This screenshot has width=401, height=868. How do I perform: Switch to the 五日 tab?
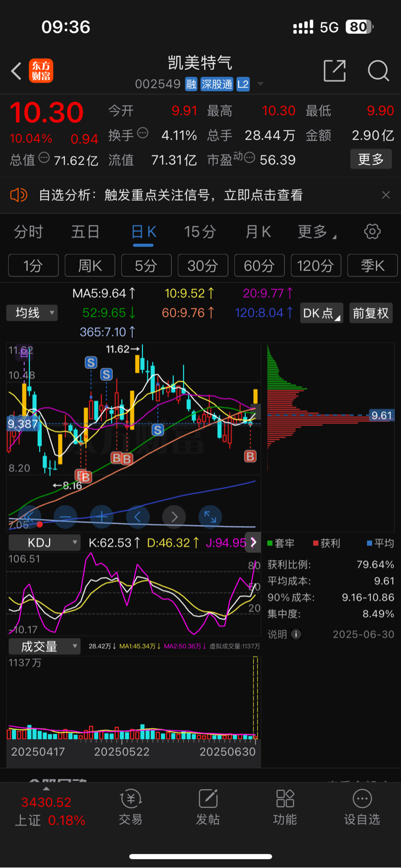coord(85,232)
